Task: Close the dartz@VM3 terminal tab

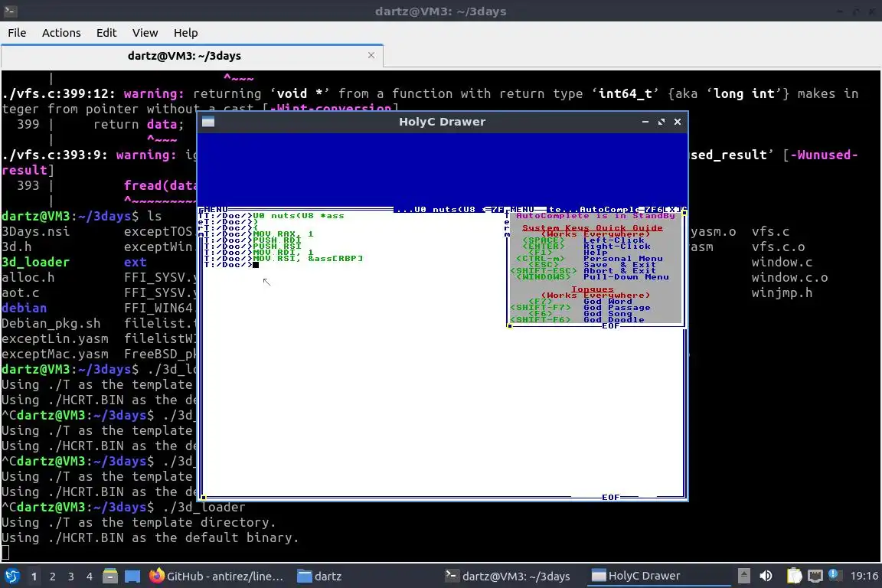Action: click(371, 55)
